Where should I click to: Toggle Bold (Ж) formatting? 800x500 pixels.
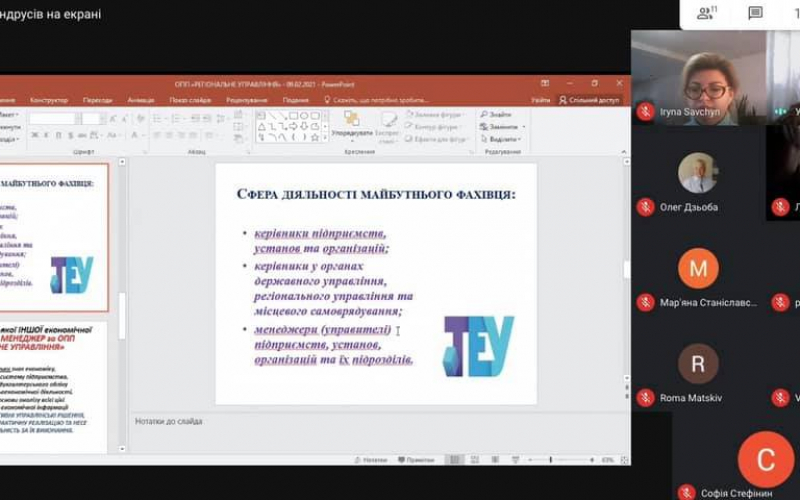pos(35,135)
